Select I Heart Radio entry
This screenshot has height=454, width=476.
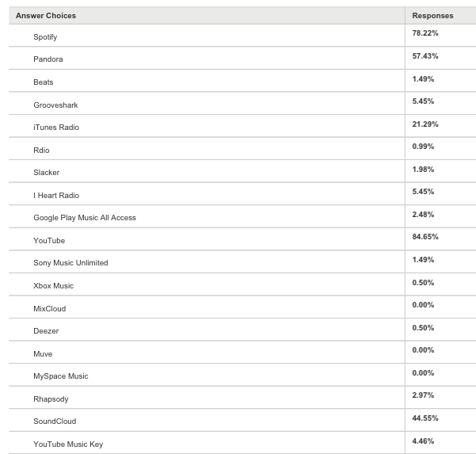pyautogui.click(x=56, y=195)
